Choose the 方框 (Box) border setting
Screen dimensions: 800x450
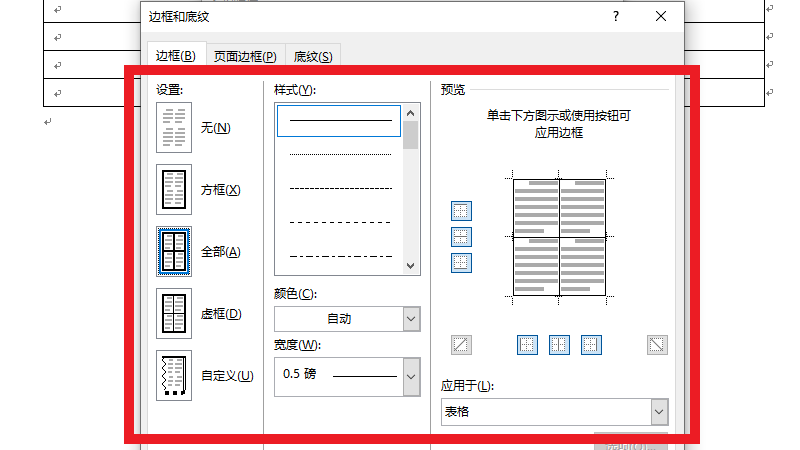(175, 190)
